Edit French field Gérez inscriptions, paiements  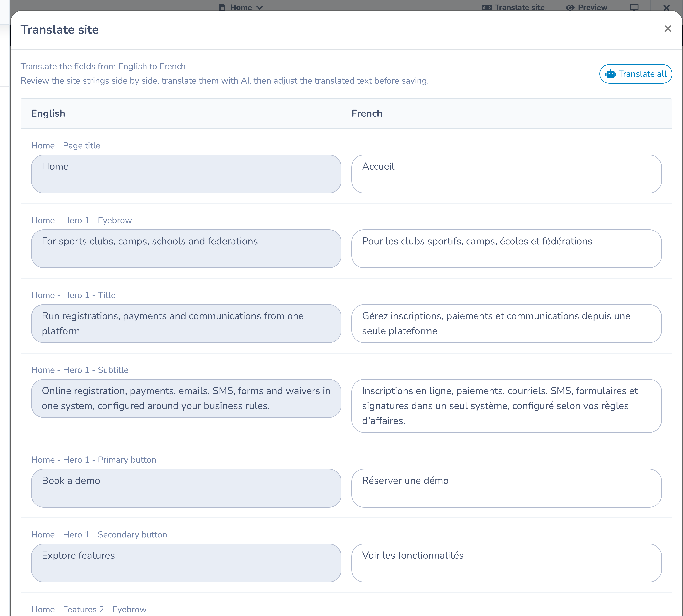pos(506,324)
